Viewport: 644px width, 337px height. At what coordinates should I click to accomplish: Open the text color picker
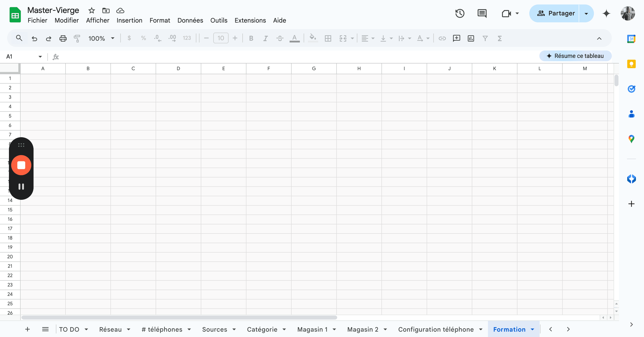[294, 38]
